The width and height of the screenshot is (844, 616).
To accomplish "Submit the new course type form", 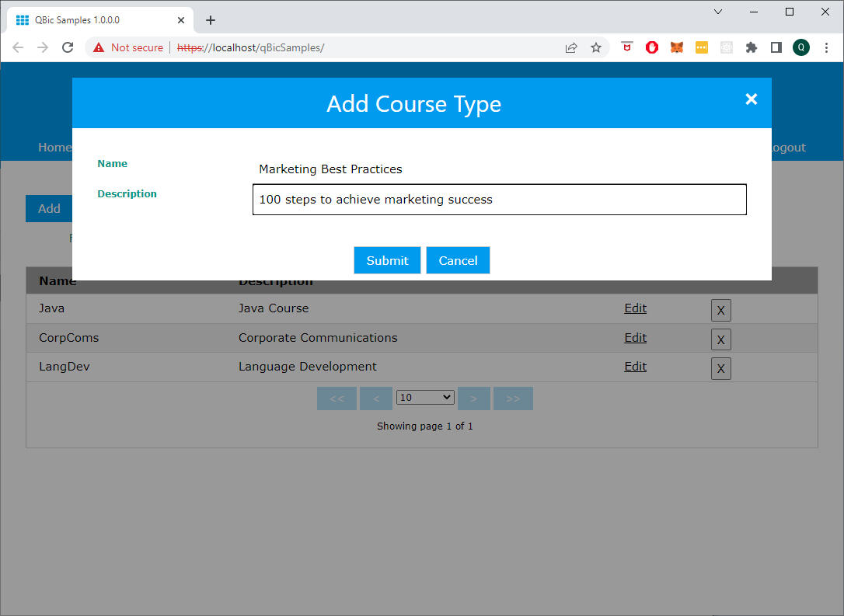I will 387,260.
